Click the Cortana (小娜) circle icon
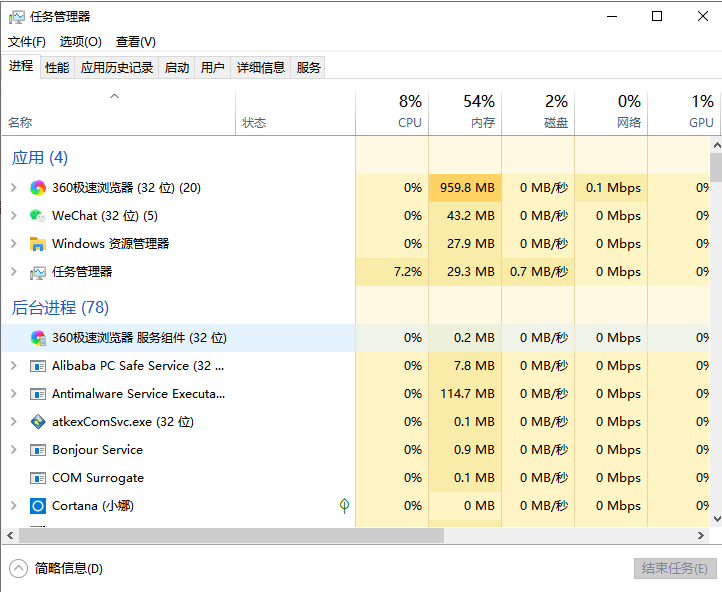This screenshot has height=592, width=722. pyautogui.click(x=38, y=506)
